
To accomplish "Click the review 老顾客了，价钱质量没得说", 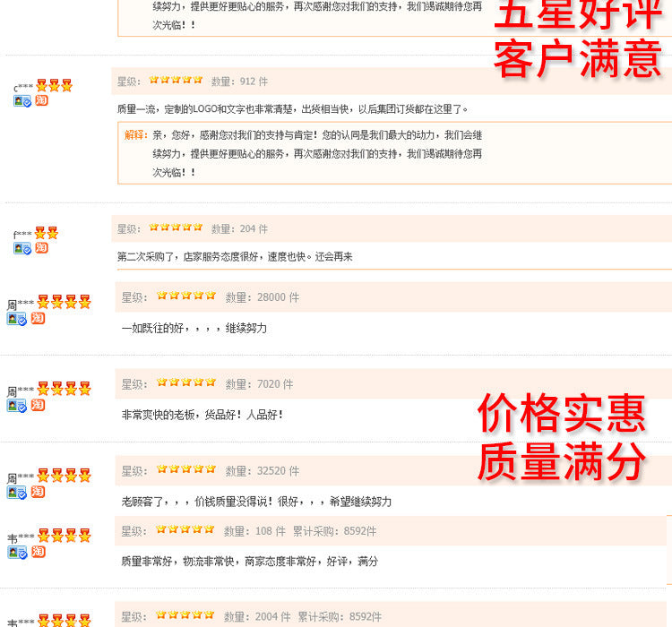I will tap(256, 502).
